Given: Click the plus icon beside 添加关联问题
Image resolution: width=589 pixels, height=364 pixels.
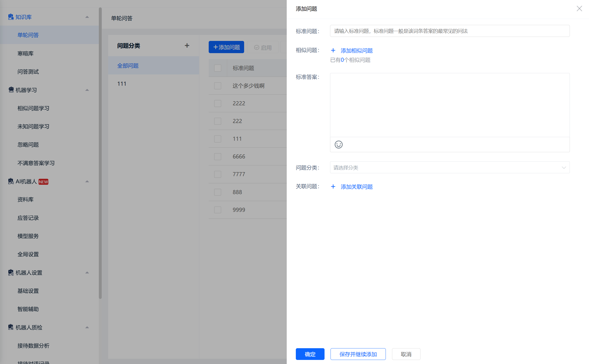Looking at the screenshot, I should pyautogui.click(x=333, y=187).
